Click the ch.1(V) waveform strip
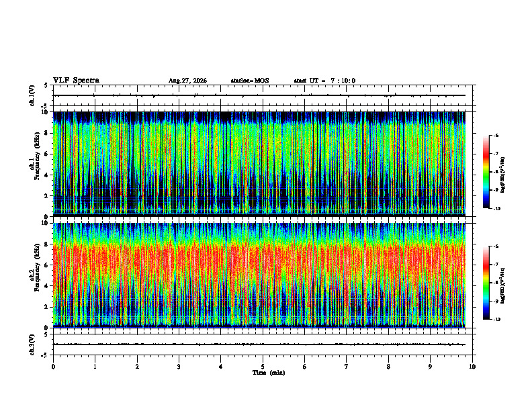This screenshot has height=411, width=532. [x=263, y=95]
